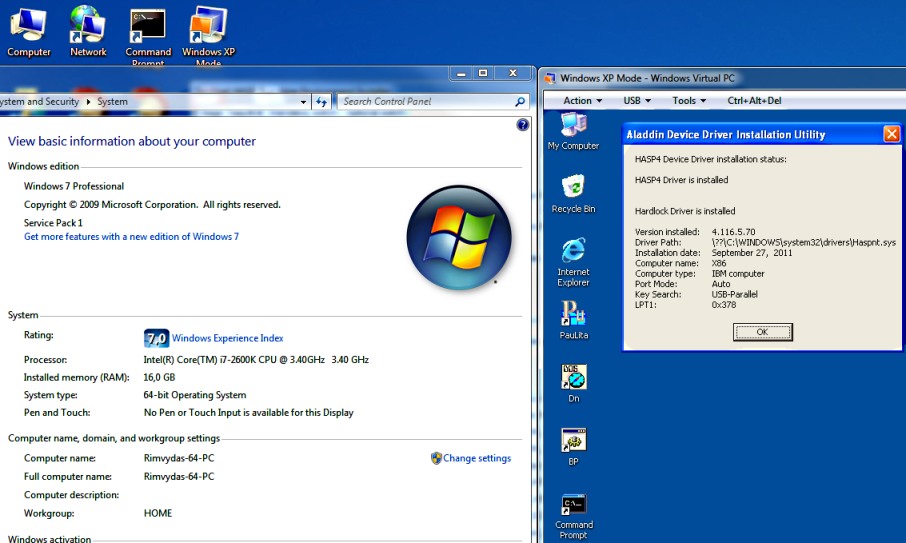The width and height of the screenshot is (906, 543).
Task: Launch the Windows XP Mode shortcut
Action: pos(208,35)
